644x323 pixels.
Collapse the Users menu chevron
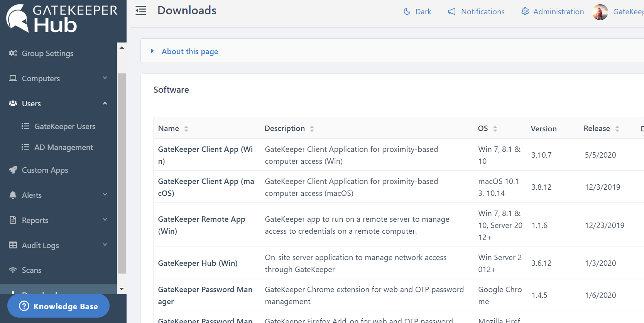click(105, 103)
